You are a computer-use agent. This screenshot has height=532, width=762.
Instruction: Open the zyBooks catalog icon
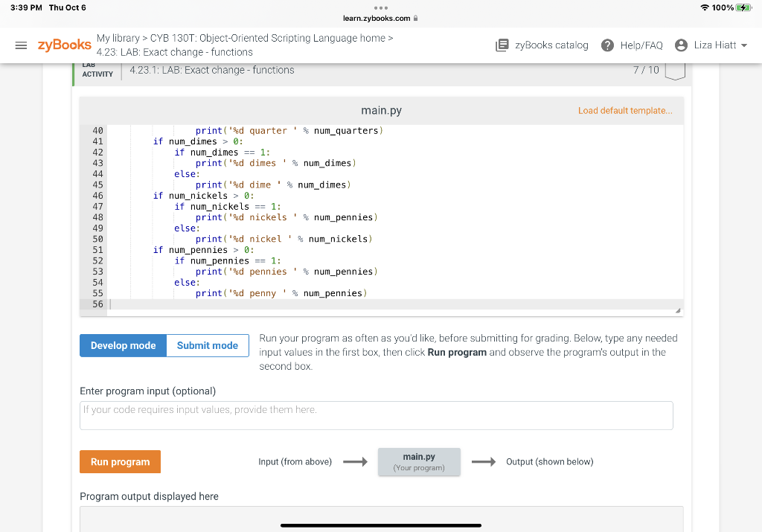point(502,45)
